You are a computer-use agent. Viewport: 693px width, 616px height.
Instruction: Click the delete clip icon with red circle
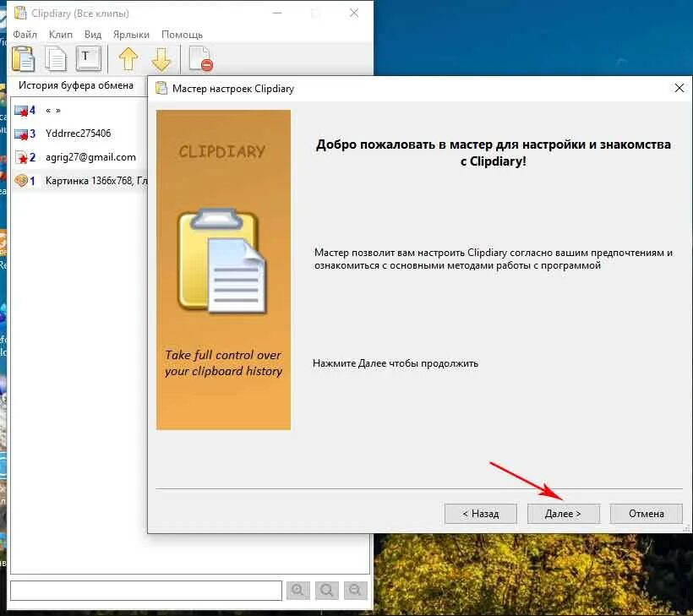pos(201,59)
